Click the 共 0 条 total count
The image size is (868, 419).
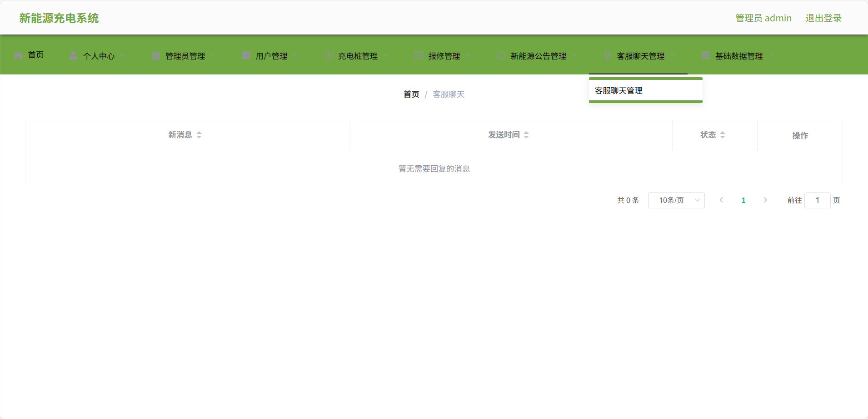point(628,200)
